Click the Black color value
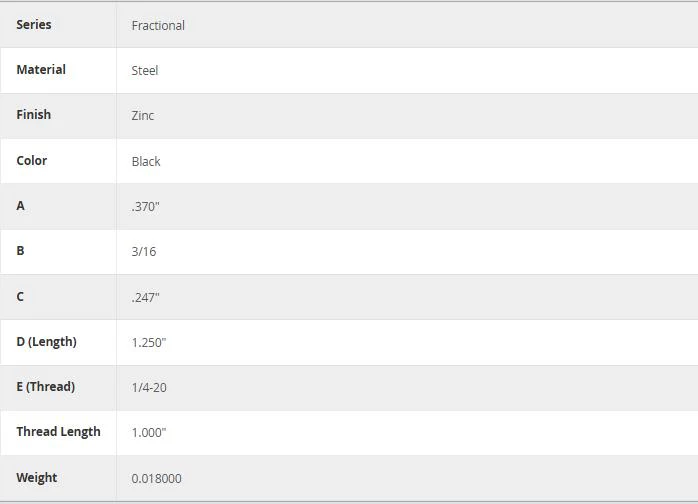The image size is (698, 504). (146, 161)
